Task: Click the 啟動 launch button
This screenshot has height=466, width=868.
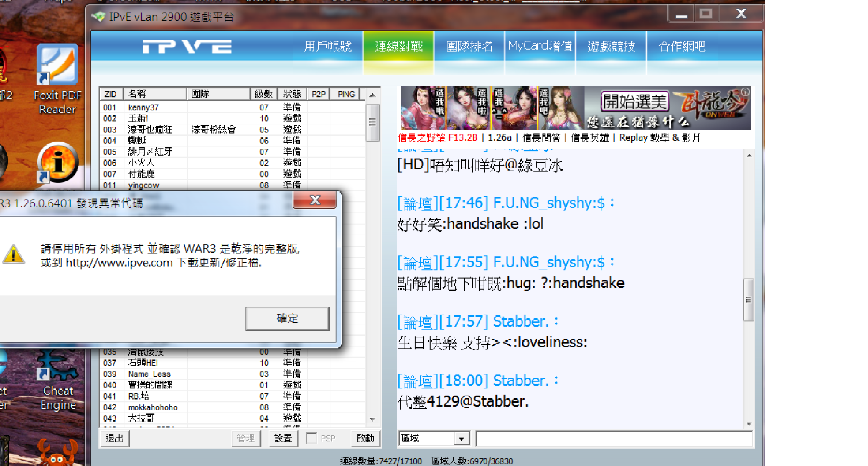Action: (x=365, y=438)
